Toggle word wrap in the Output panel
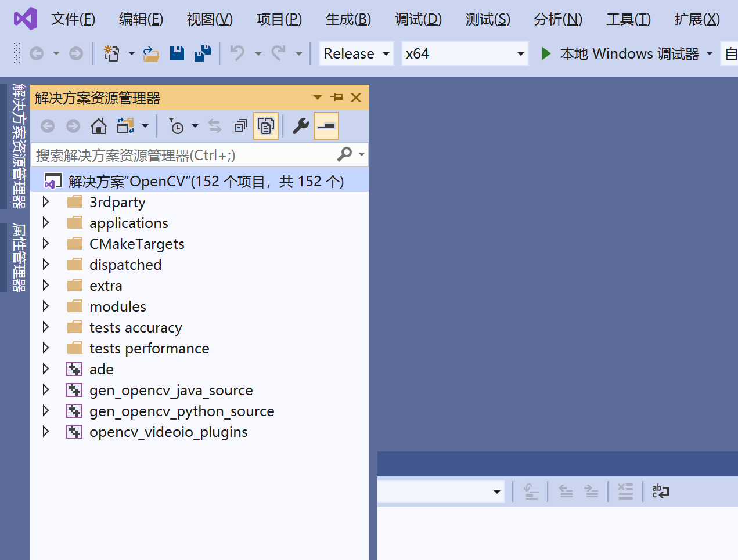Screen dimensions: 738x560 (660, 492)
